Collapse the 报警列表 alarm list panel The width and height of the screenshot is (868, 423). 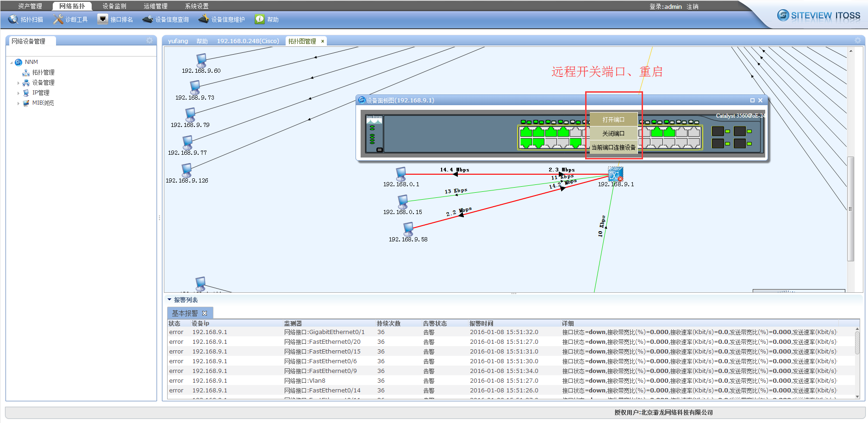[169, 300]
